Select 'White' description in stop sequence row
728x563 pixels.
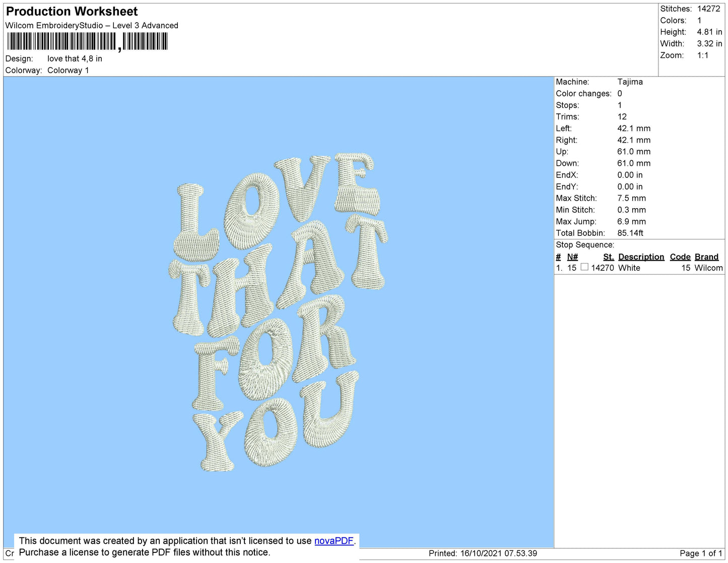coord(629,268)
